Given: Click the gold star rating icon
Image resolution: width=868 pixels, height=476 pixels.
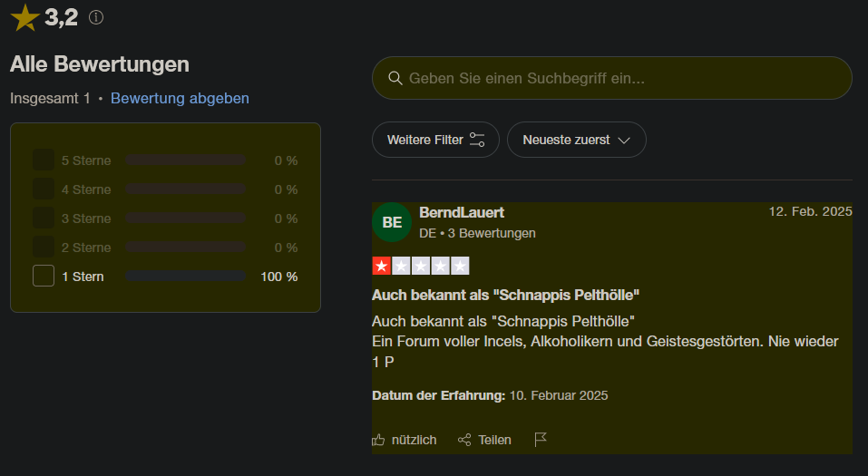Looking at the screenshot, I should [x=24, y=17].
